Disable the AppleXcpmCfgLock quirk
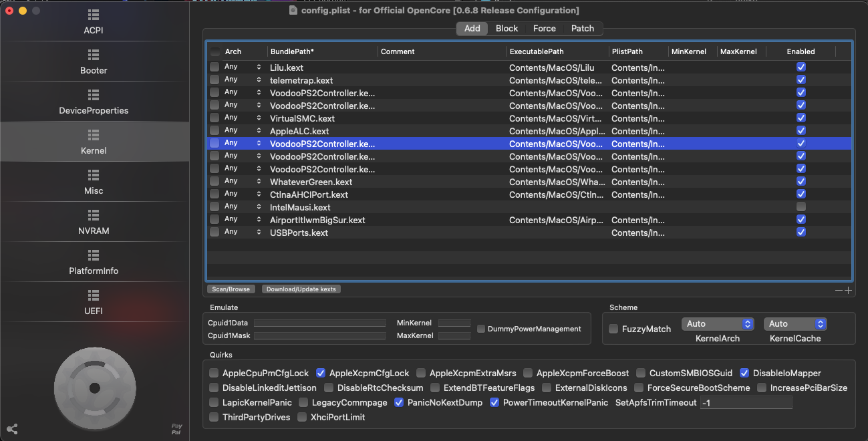Image resolution: width=868 pixels, height=441 pixels. (321, 373)
